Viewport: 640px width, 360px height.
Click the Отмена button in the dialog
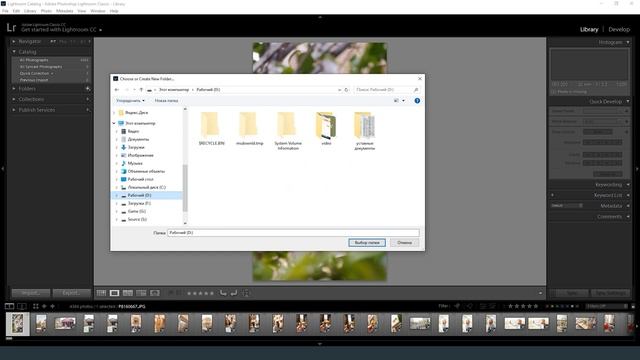(x=404, y=242)
